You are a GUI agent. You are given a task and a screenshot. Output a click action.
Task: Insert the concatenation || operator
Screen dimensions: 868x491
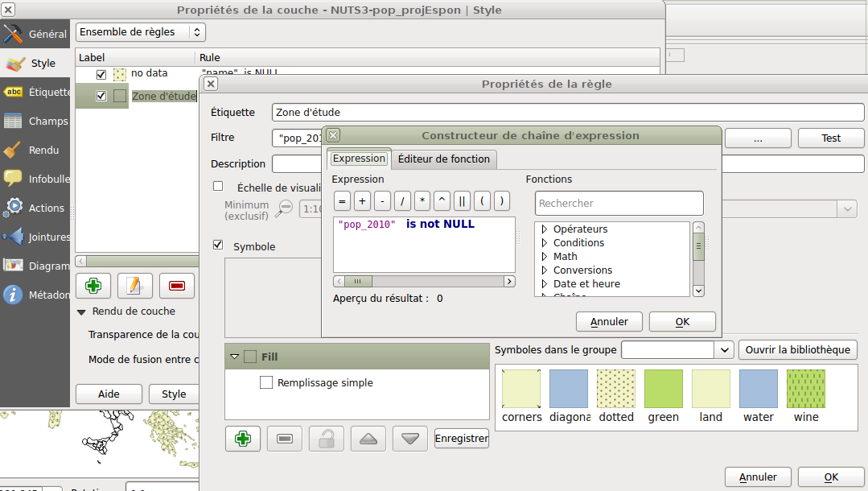(x=462, y=201)
